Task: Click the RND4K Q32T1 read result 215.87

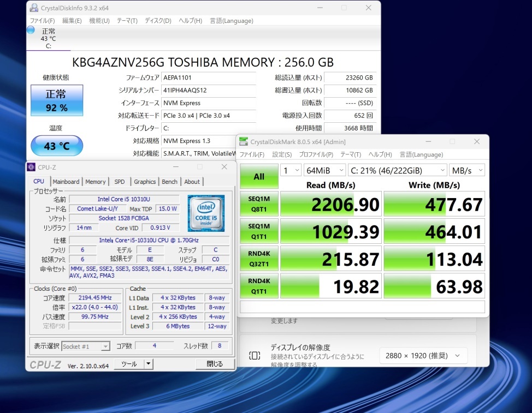Action: tap(331, 259)
